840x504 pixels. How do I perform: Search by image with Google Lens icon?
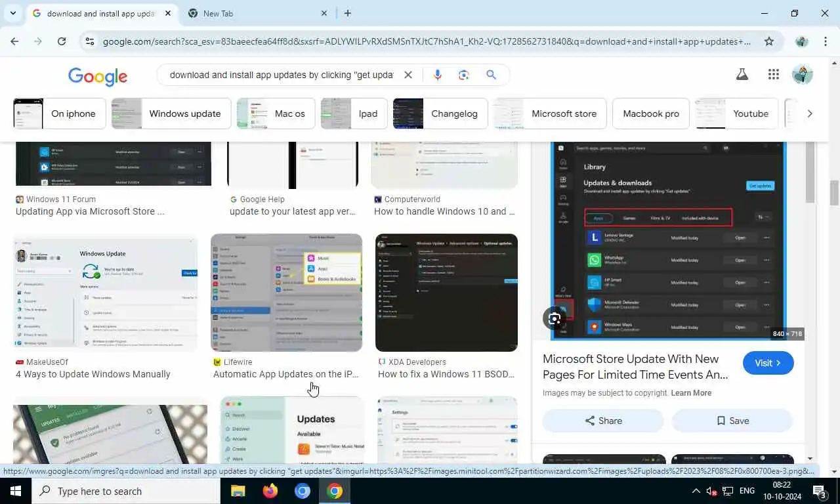(x=464, y=75)
